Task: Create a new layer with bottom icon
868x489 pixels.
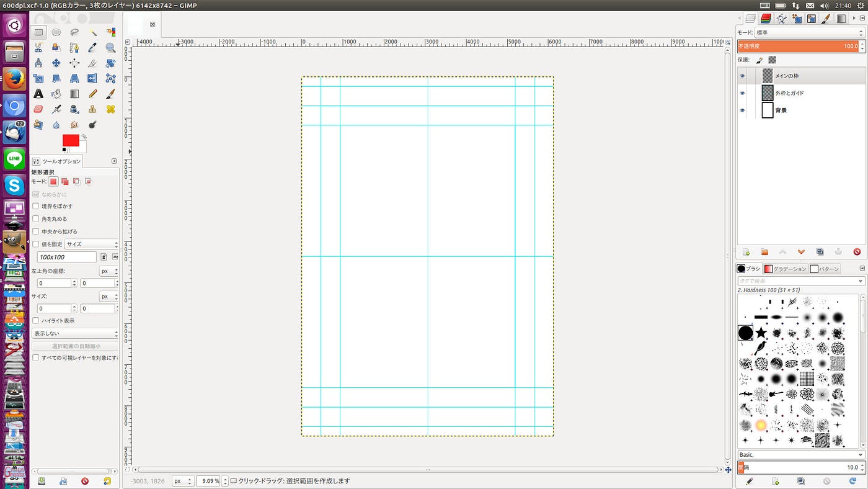Action: [746, 252]
